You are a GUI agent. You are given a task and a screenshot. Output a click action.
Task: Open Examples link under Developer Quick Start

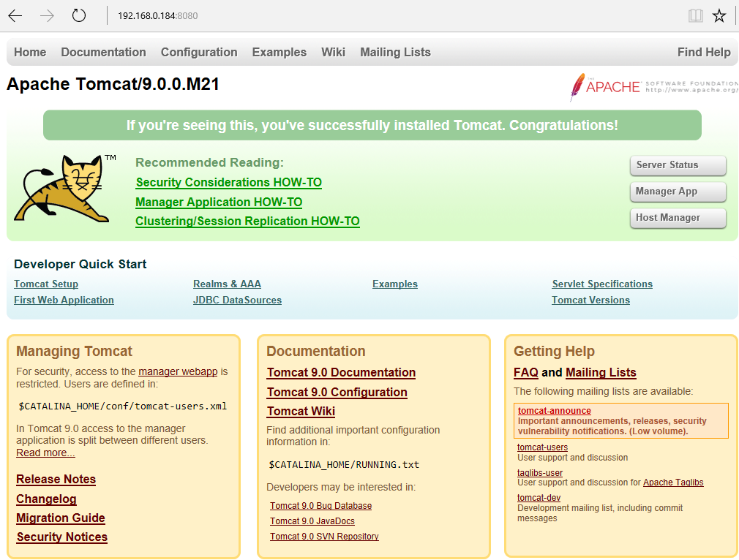coord(395,284)
